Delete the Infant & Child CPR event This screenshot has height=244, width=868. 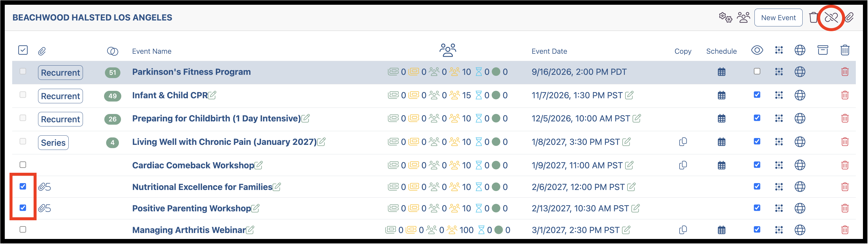click(x=845, y=95)
